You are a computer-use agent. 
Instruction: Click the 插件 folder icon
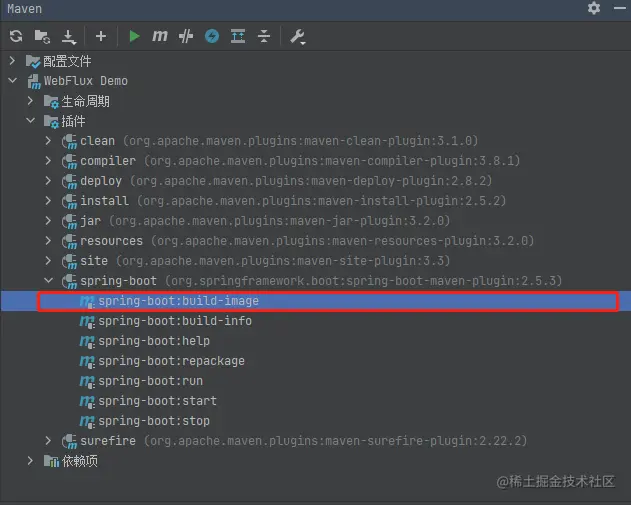[51, 122]
